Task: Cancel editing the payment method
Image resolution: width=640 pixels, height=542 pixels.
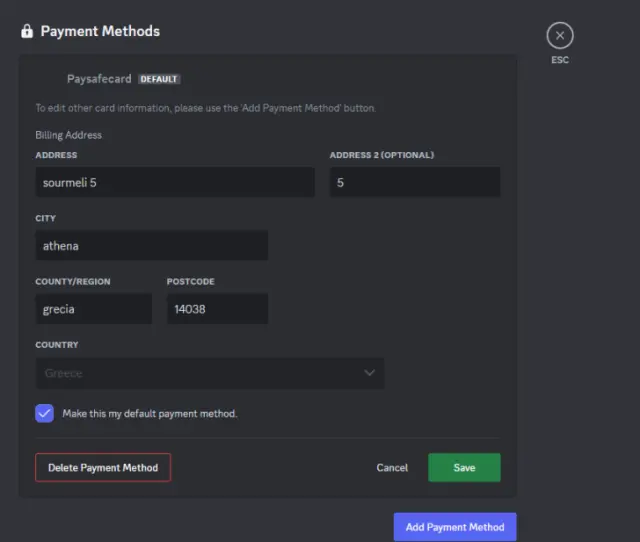Action: tap(392, 468)
